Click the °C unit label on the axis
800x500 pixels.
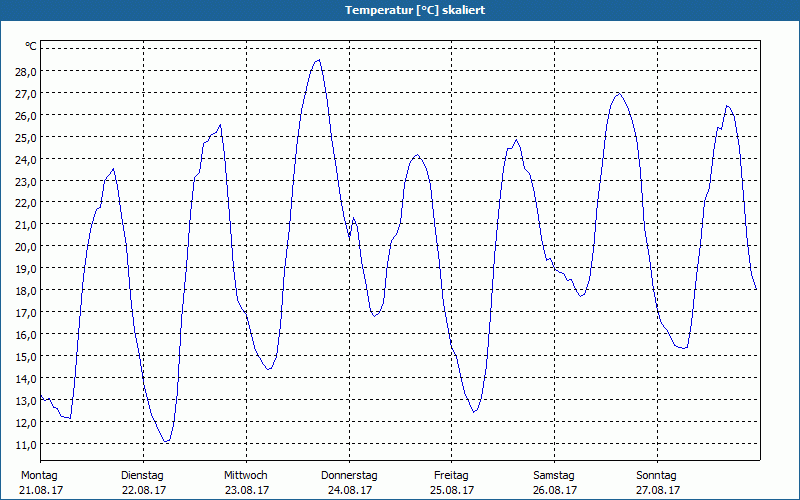point(31,46)
